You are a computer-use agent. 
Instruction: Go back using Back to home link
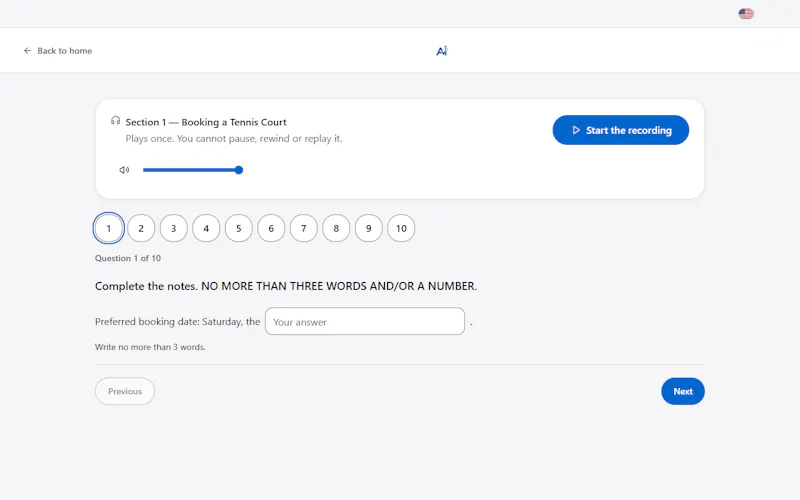58,51
